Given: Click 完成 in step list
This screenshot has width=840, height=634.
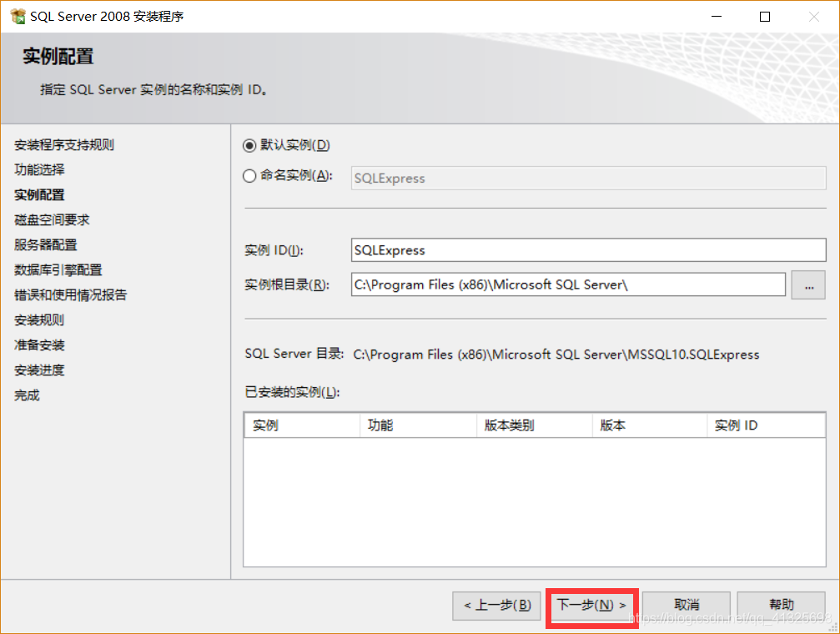Looking at the screenshot, I should coord(27,395).
